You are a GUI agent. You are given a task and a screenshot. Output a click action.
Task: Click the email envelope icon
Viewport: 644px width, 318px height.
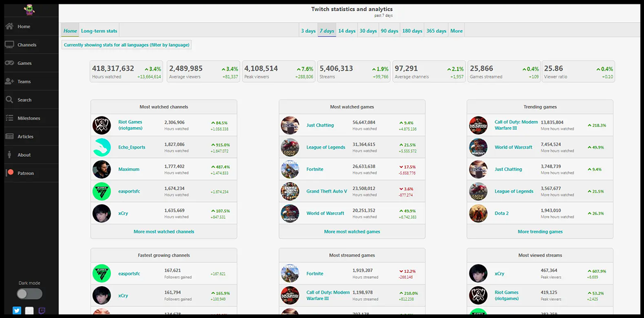pos(30,310)
